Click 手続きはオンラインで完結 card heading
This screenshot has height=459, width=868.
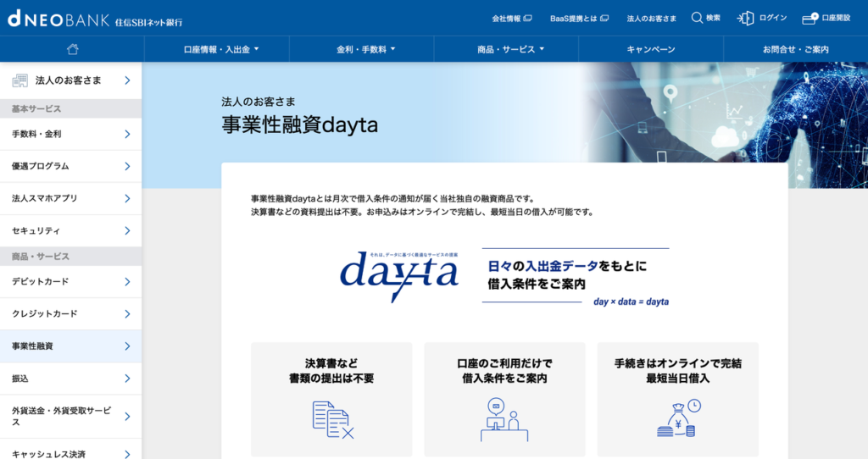pos(677,363)
